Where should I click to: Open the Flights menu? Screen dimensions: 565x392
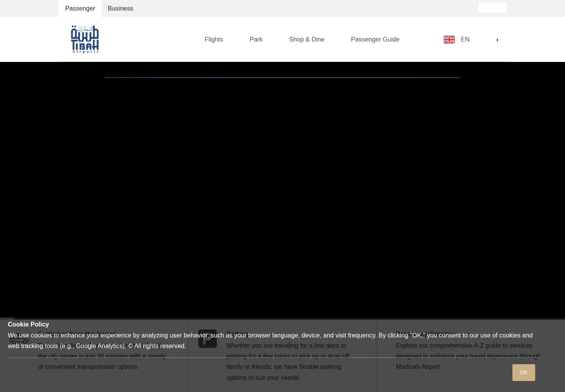tap(214, 39)
